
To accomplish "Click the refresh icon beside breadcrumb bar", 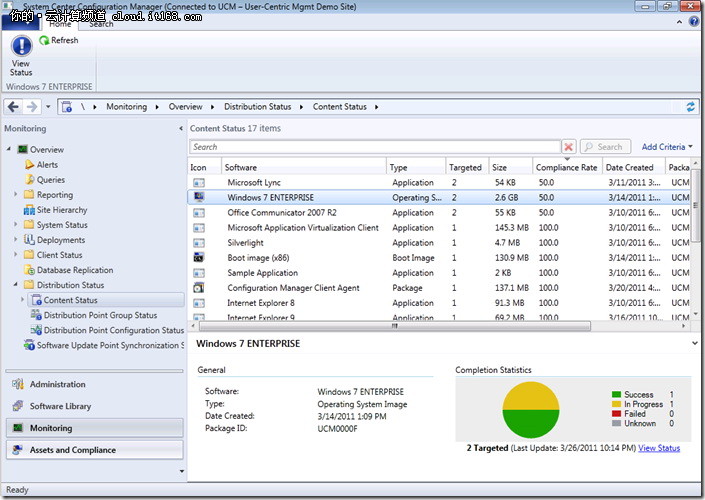I will tap(690, 107).
